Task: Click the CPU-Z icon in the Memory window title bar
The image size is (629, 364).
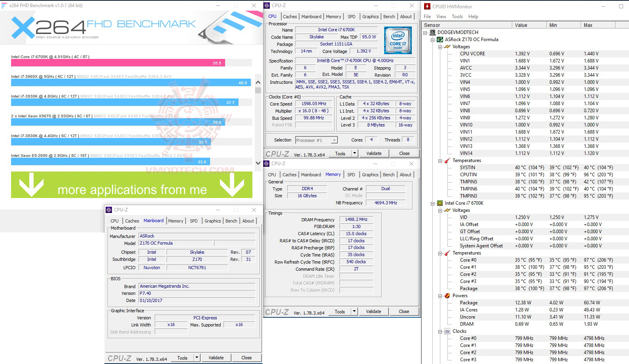Action: (x=267, y=164)
